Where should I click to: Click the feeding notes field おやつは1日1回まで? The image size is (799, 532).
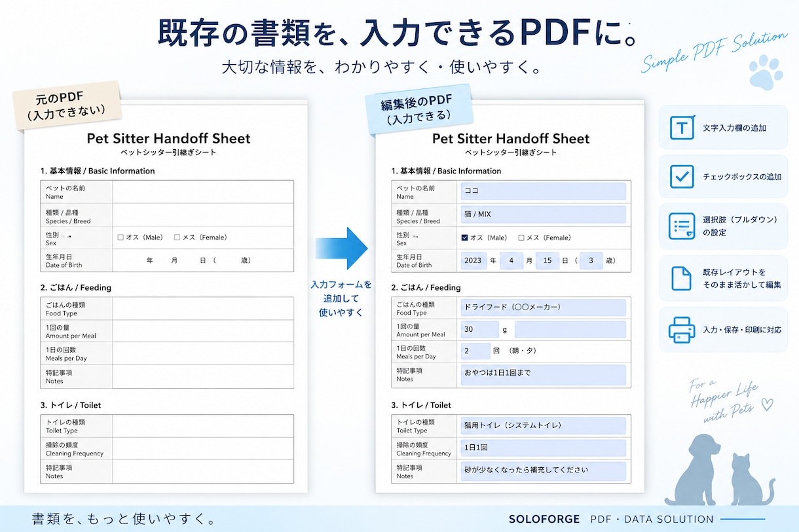pos(543,375)
